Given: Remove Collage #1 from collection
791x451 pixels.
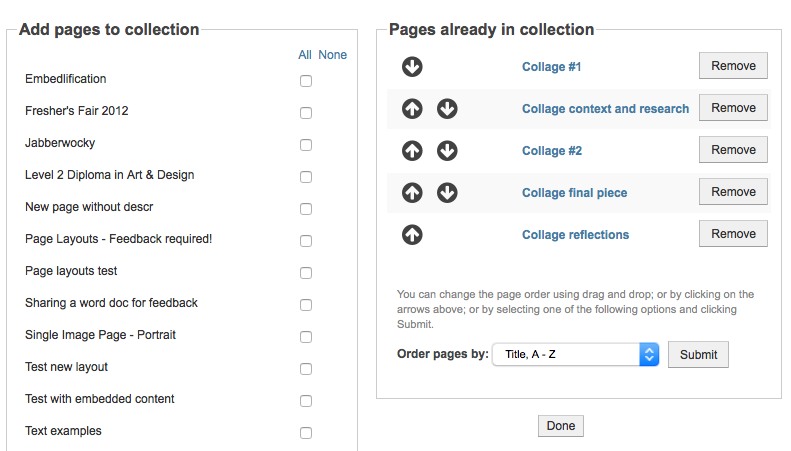Looking at the screenshot, I should pyautogui.click(x=733, y=66).
